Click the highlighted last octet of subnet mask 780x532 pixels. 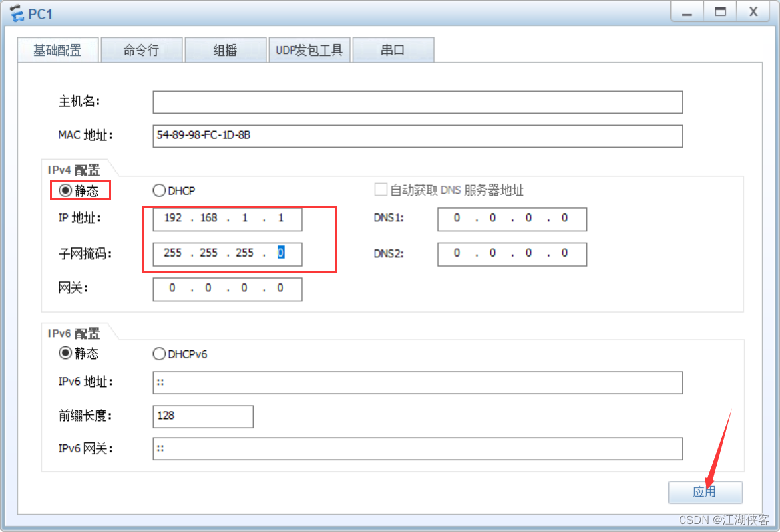pos(281,253)
